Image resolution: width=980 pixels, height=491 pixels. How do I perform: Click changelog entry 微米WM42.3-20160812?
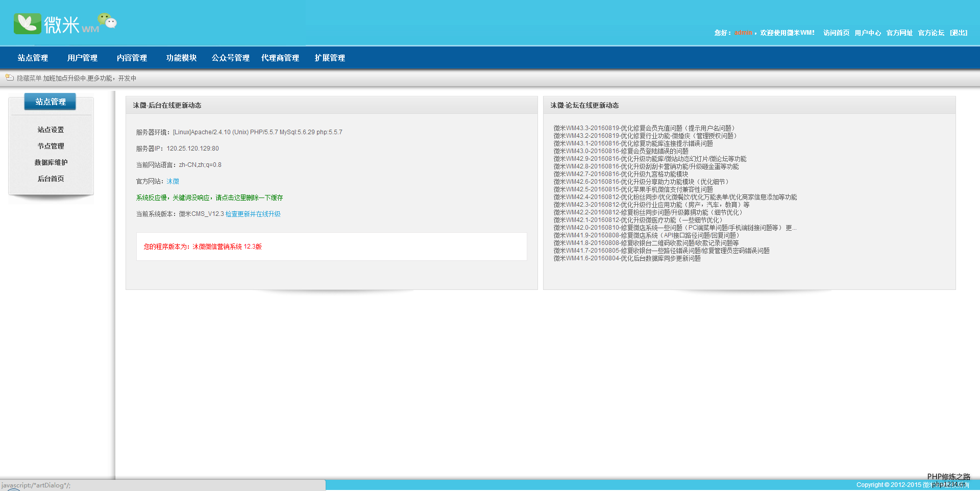651,205
